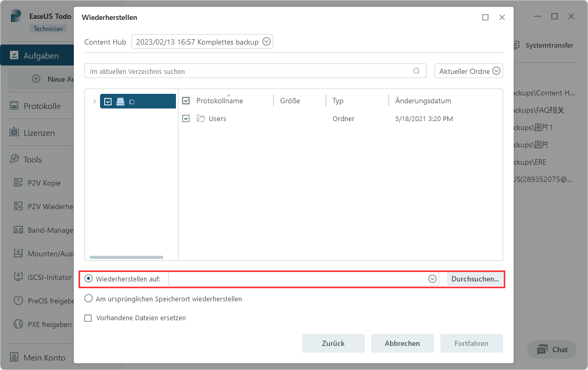The image size is (588, 370).
Task: Sort by the Änderungsdatum column header
Action: point(423,101)
